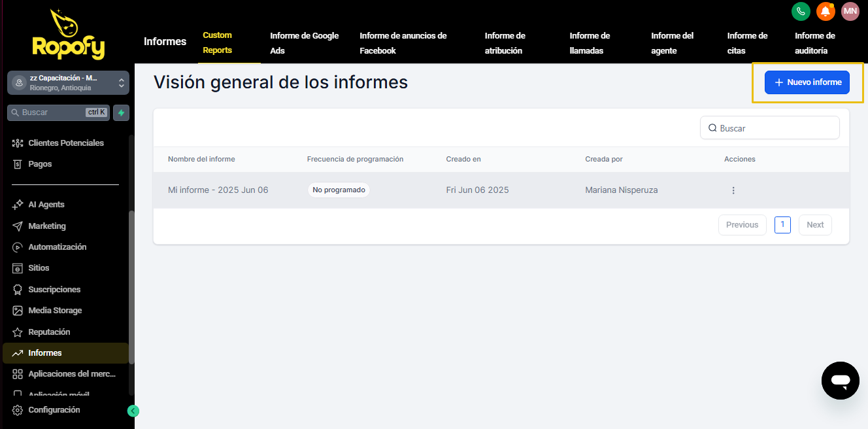Open the Informe de citas tab
The image size is (868, 429).
[x=748, y=43]
